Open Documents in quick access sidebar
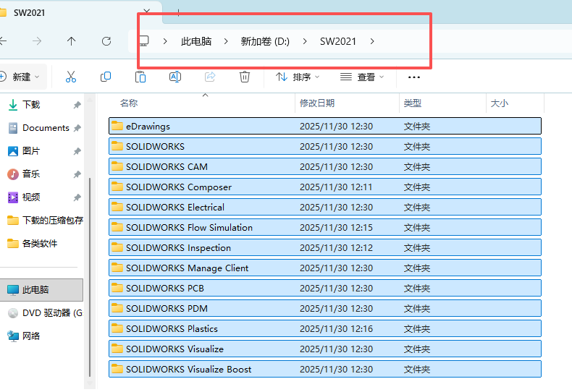572x392 pixels. [38, 128]
